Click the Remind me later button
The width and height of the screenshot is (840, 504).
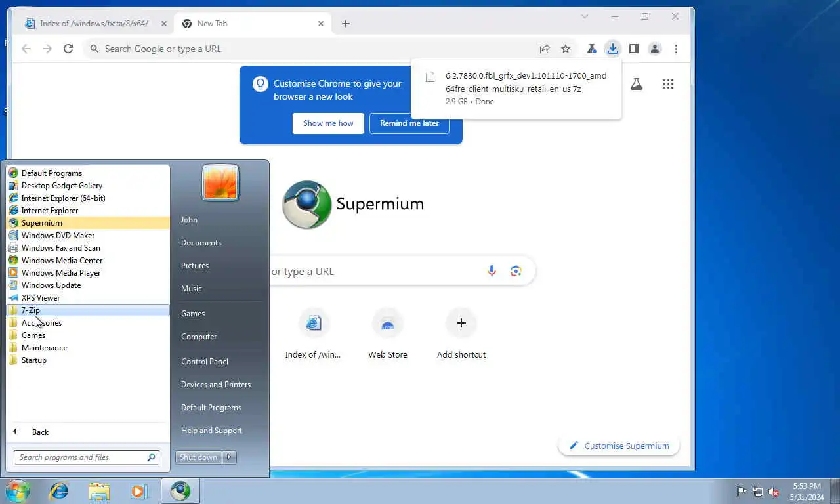pos(409,123)
